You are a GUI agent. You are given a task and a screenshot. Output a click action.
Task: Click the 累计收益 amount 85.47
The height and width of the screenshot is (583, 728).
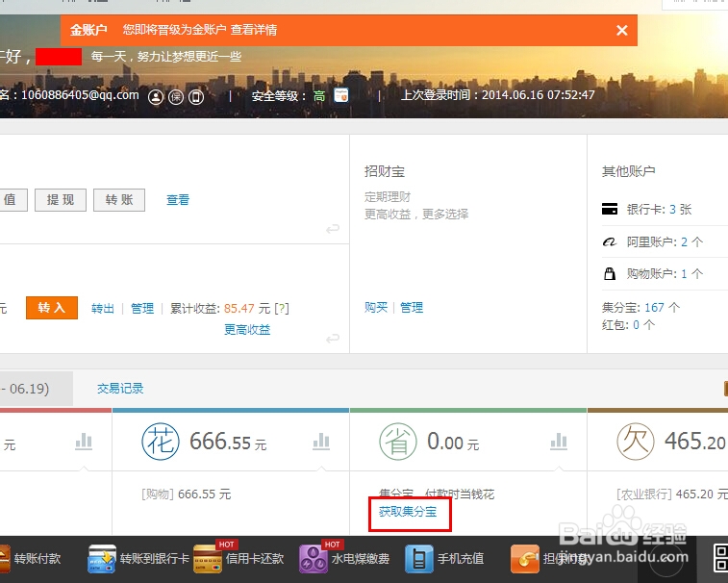[239, 309]
